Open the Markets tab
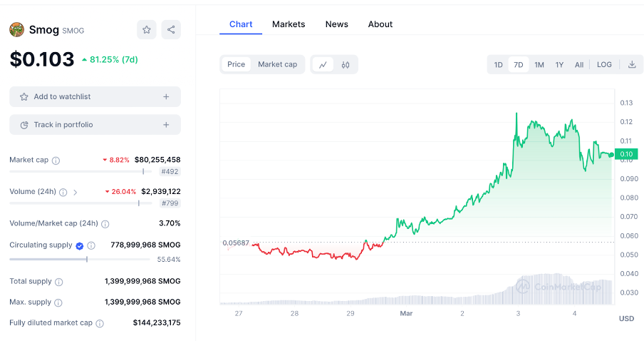The width and height of the screenshot is (644, 341). click(289, 24)
